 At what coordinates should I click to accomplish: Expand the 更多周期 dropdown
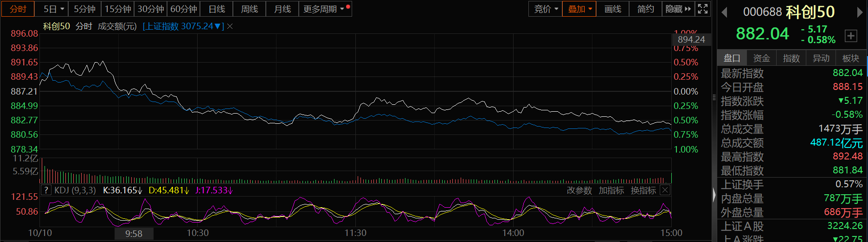[325, 9]
